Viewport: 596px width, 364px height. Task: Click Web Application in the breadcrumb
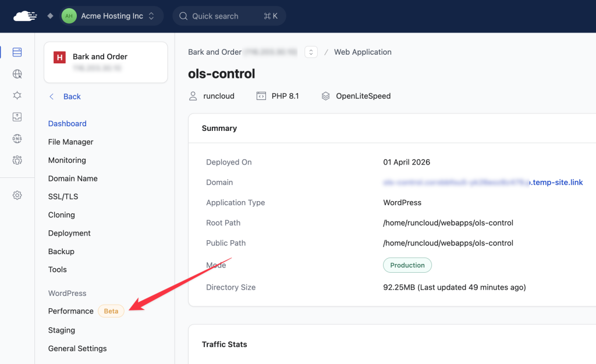[x=363, y=52]
